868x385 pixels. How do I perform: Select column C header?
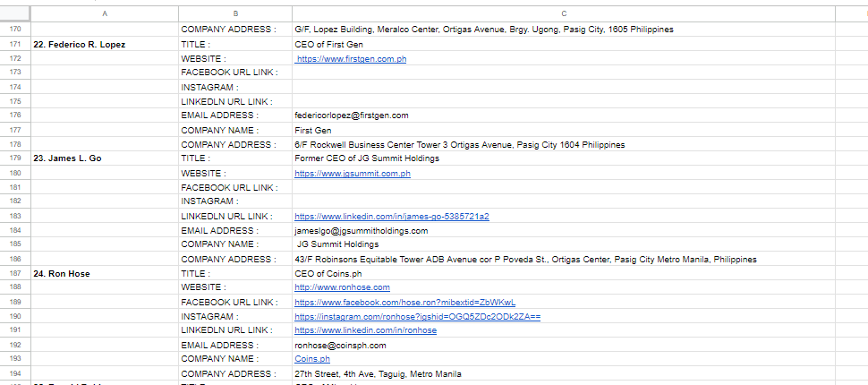[x=564, y=13]
